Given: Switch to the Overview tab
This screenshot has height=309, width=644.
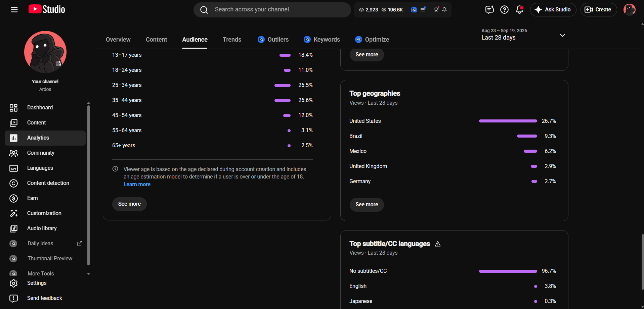Looking at the screenshot, I should click(118, 40).
